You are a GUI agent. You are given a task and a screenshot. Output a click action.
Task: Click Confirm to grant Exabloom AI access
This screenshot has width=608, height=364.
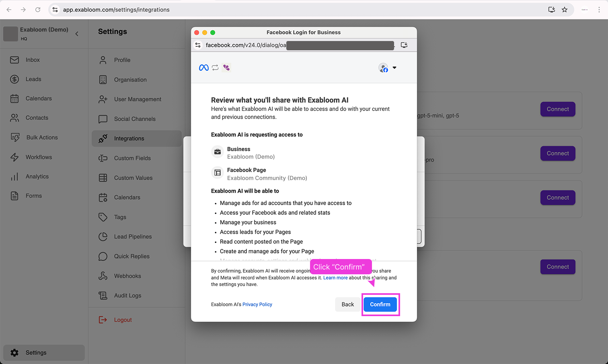point(380,304)
